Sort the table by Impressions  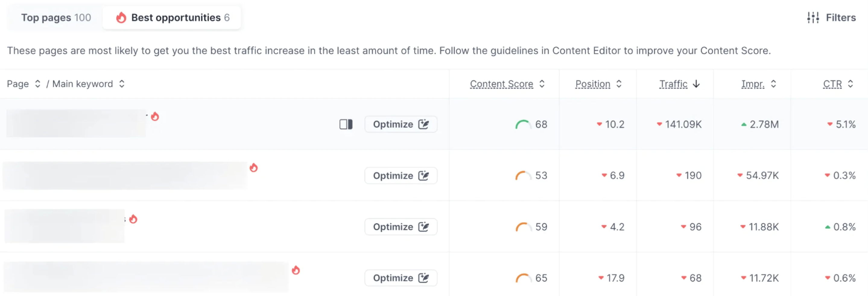(x=774, y=84)
